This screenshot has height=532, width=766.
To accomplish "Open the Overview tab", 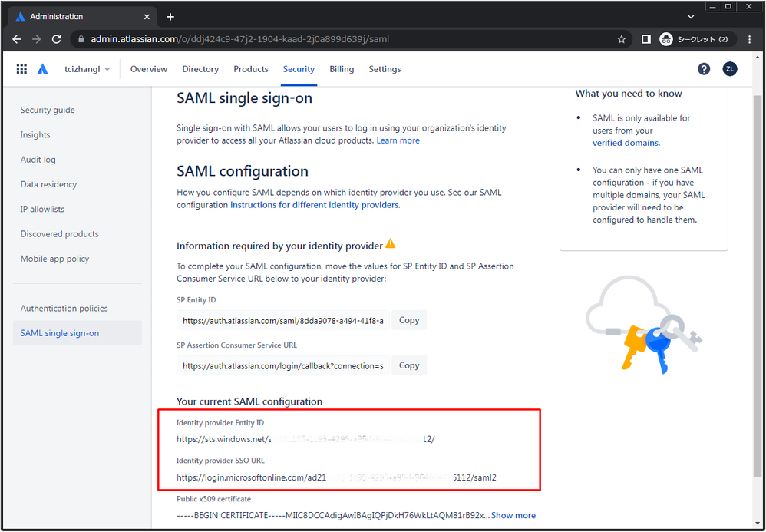I will point(149,69).
